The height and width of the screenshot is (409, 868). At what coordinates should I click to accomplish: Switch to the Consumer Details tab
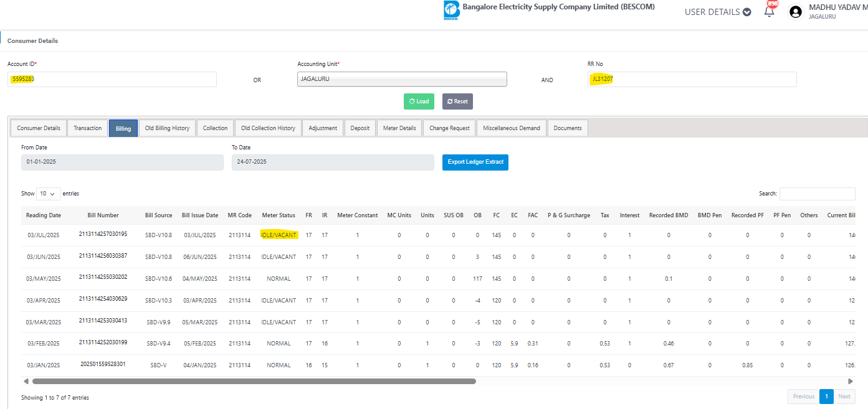pos(39,128)
